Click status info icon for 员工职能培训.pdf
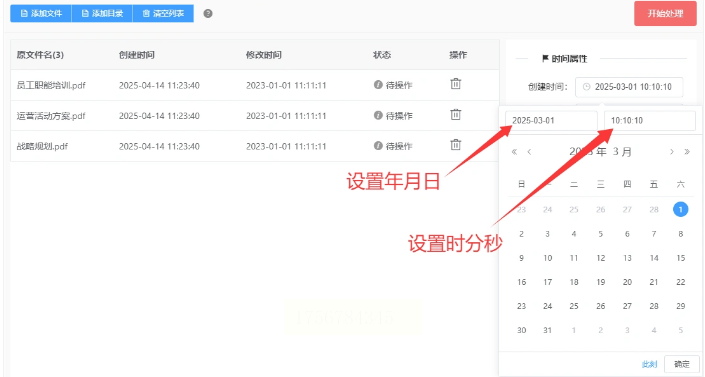The height and width of the screenshot is (377, 705). [378, 85]
